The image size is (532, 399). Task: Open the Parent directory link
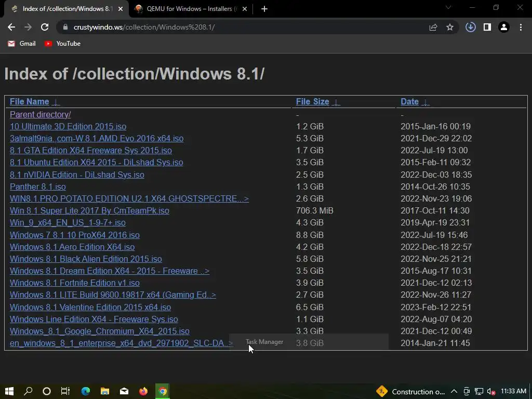tap(41, 114)
